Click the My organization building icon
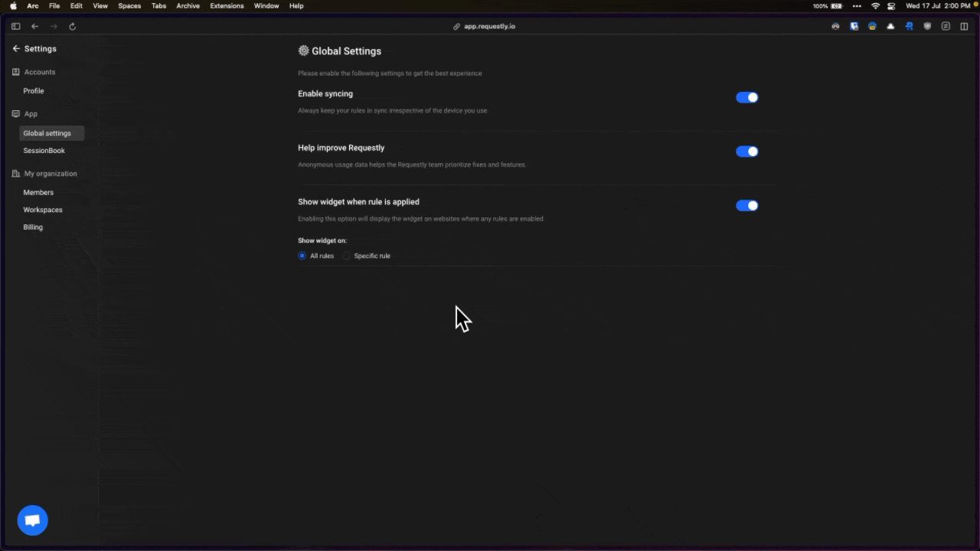The width and height of the screenshot is (980, 551). click(16, 174)
